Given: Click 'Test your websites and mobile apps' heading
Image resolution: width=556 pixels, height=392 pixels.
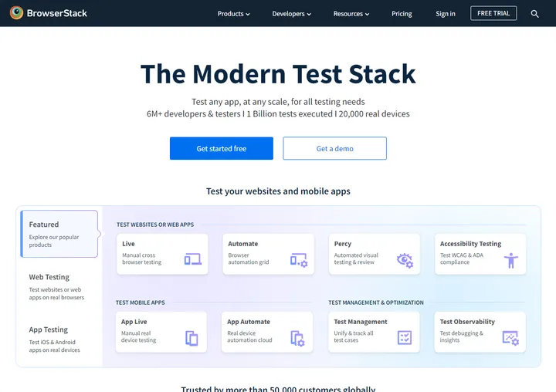Looking at the screenshot, I should [x=278, y=191].
